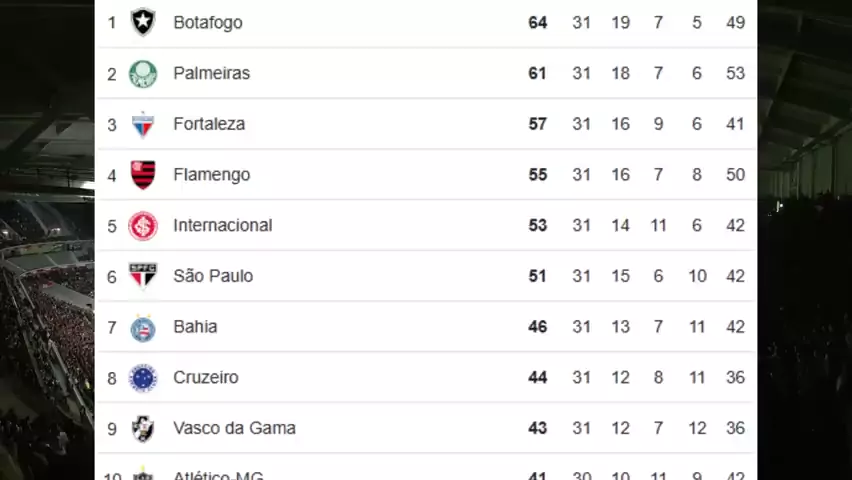Select the Flamengo team name
The height and width of the screenshot is (480, 852).
[x=211, y=175]
